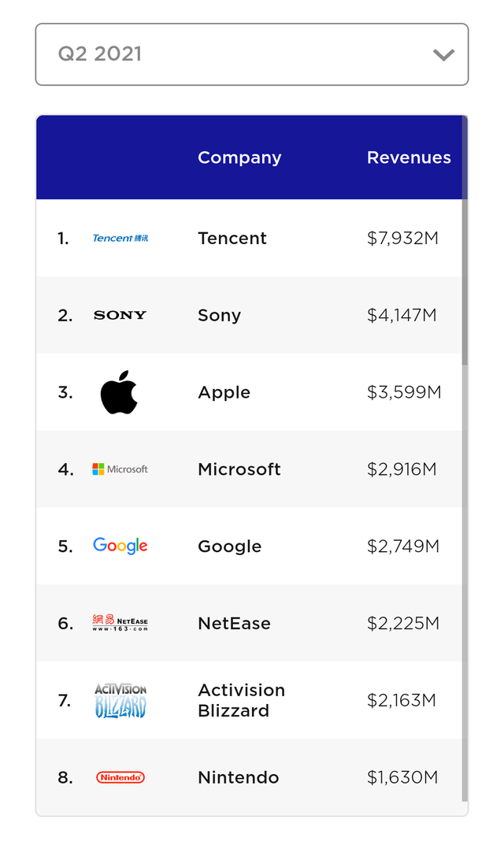Select the NetEase company name

pyautogui.click(x=234, y=623)
